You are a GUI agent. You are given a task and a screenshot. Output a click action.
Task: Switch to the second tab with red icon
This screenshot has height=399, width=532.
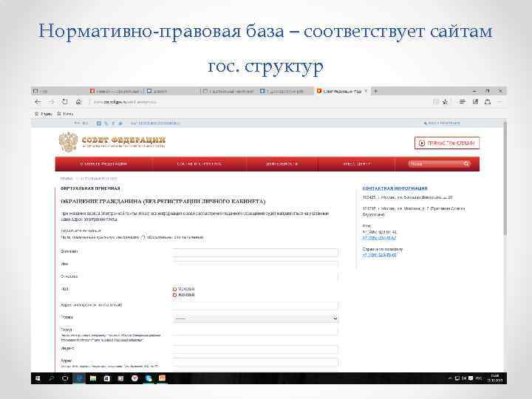115,92
